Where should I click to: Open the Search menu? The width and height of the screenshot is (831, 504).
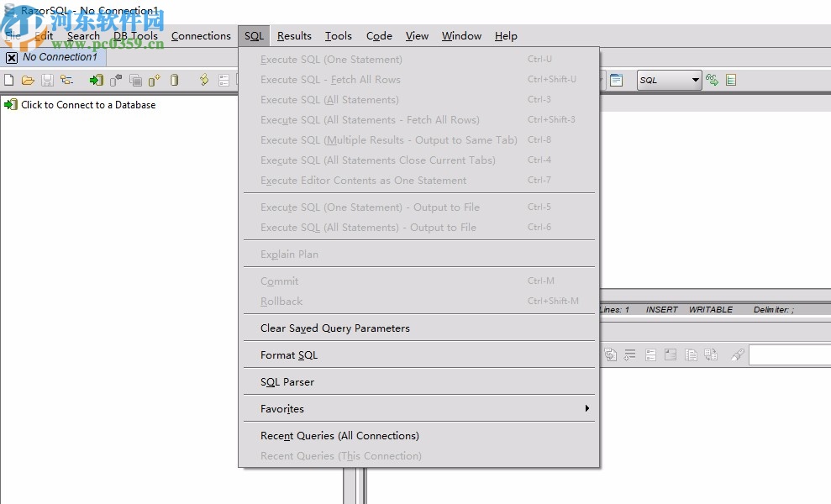pos(83,35)
